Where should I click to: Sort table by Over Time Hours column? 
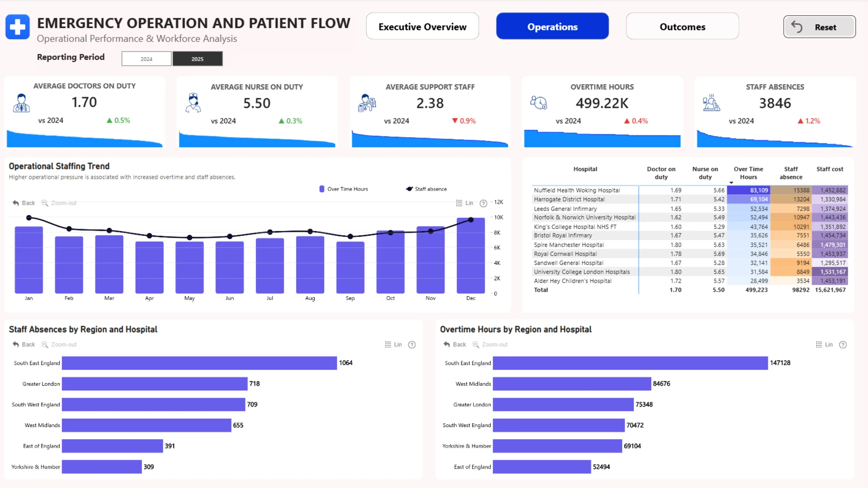tap(748, 173)
